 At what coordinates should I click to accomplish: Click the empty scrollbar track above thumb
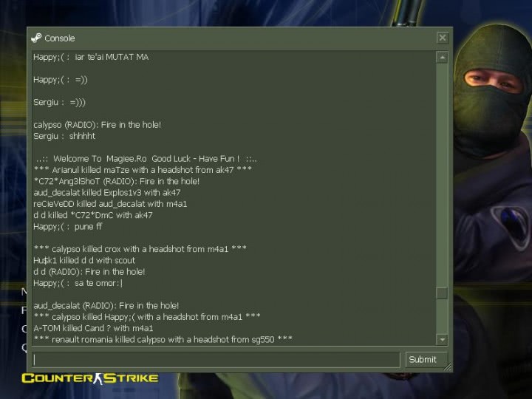(x=442, y=175)
